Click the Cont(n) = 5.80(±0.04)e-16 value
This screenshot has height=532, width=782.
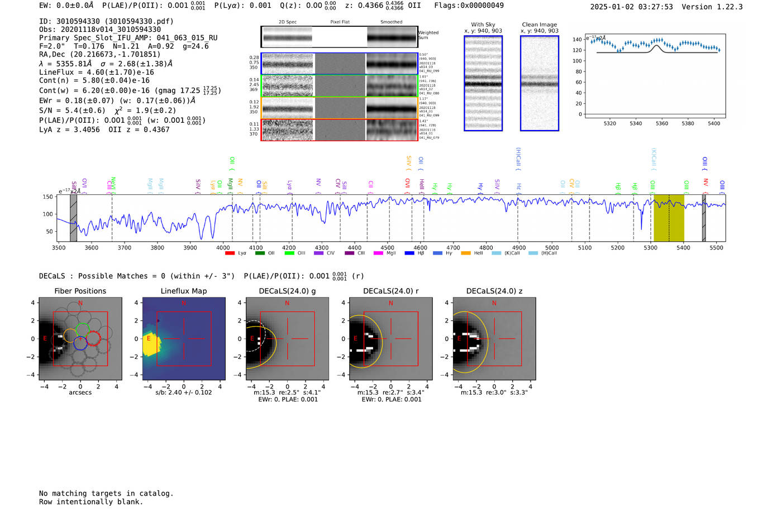[x=94, y=80]
